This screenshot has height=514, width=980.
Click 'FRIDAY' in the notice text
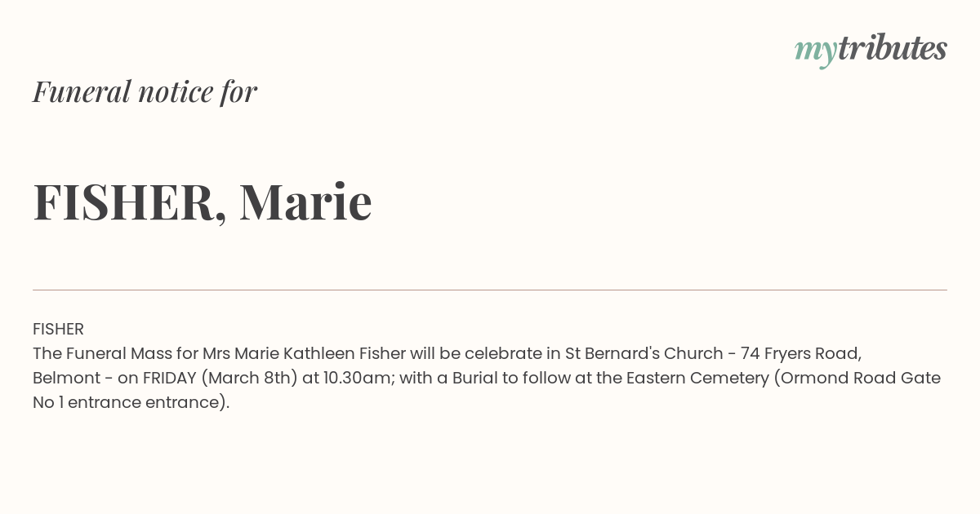click(x=170, y=378)
